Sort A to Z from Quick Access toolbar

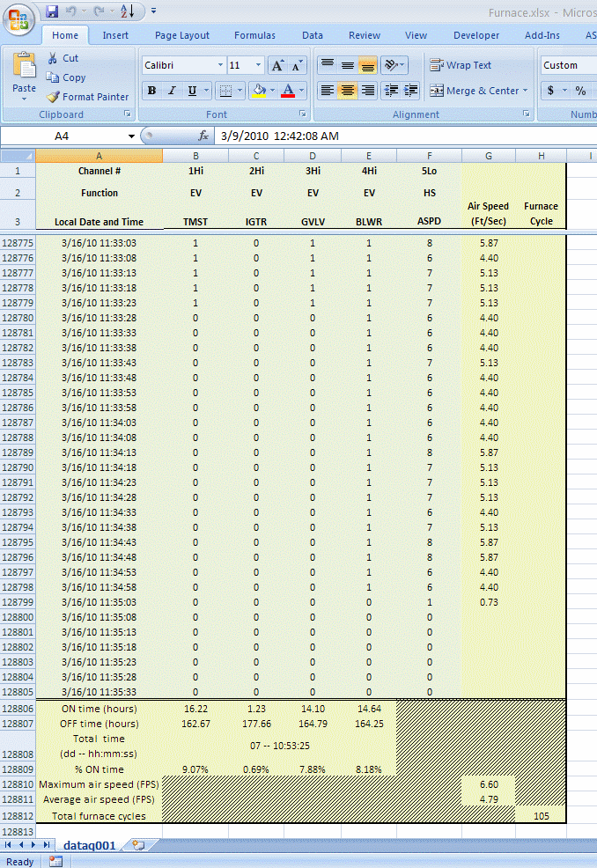128,11
